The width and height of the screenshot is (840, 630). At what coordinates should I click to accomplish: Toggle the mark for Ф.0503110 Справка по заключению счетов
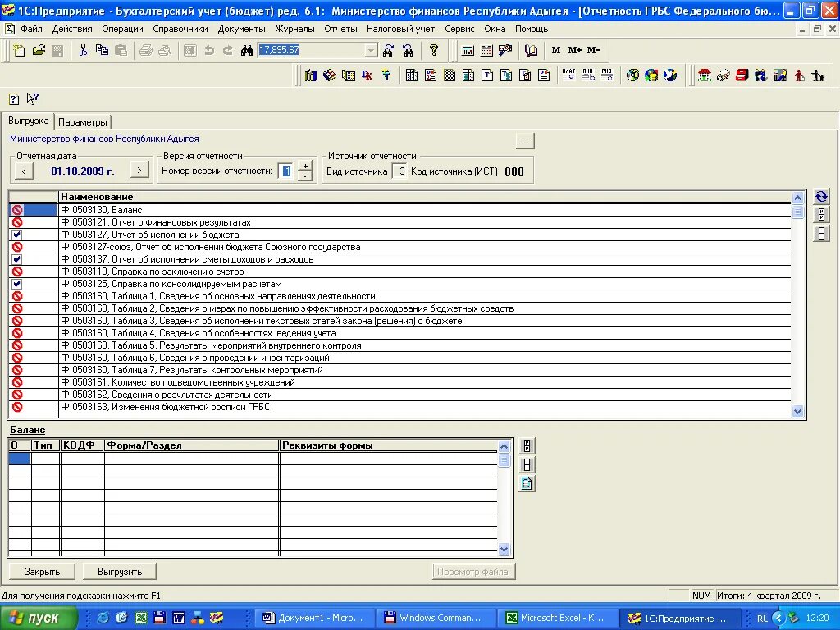(17, 272)
